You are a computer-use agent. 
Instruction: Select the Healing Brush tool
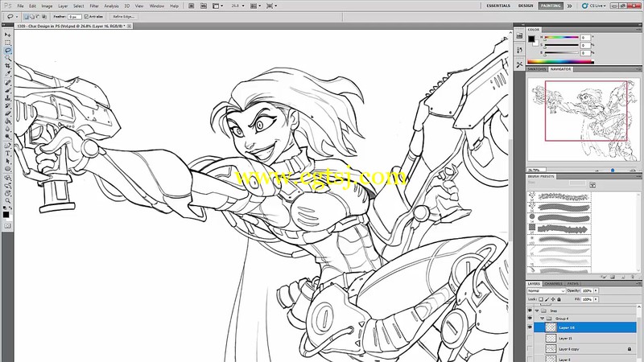coord(8,83)
